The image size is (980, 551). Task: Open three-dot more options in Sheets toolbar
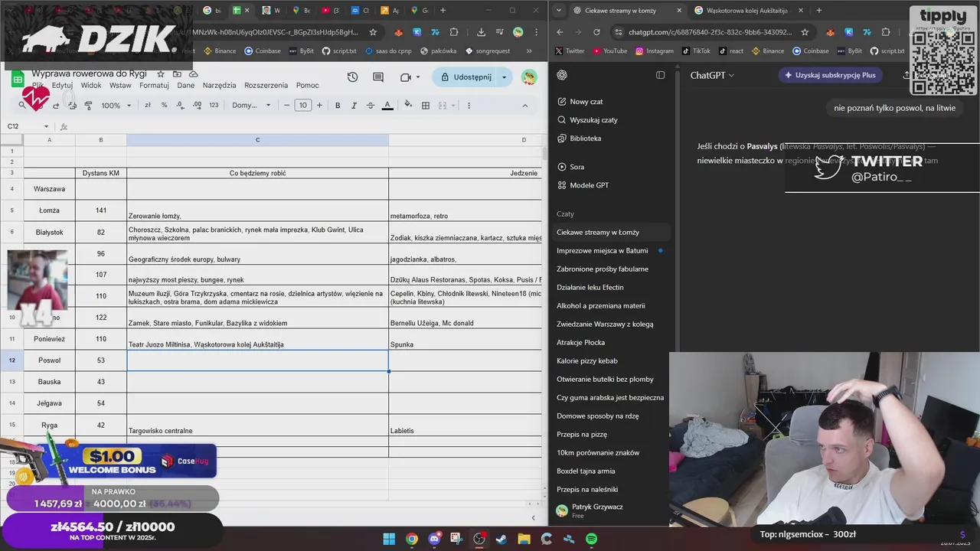coord(469,106)
